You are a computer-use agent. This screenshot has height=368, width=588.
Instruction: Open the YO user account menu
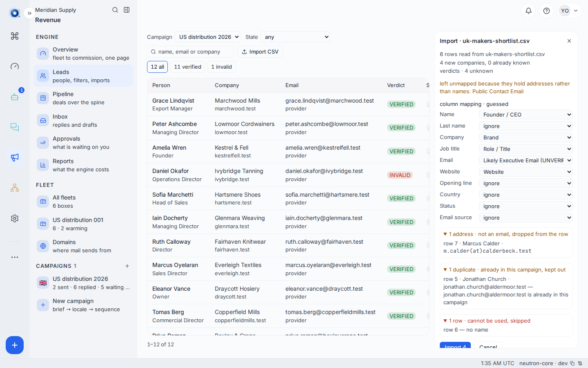click(x=570, y=11)
